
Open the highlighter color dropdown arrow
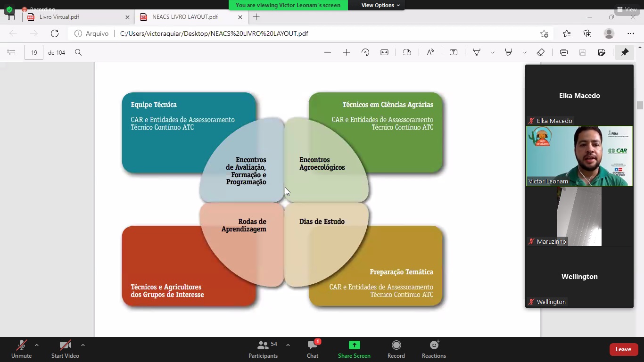[524, 52]
